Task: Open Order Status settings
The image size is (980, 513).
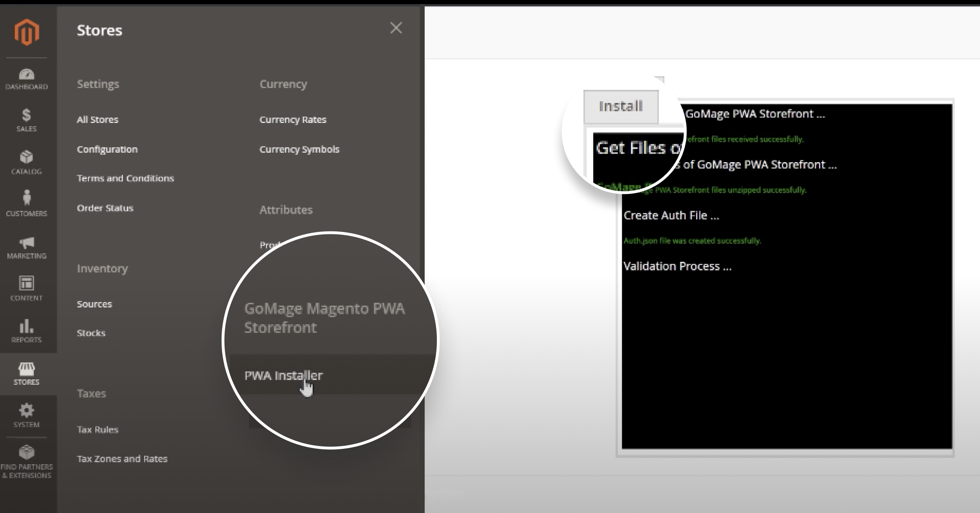Action: 105,208
